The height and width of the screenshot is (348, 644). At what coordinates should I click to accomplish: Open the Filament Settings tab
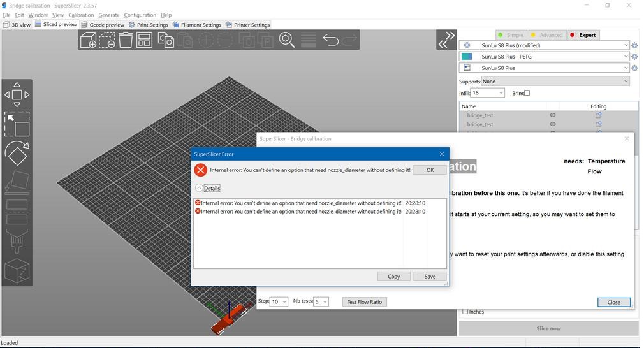[197, 25]
